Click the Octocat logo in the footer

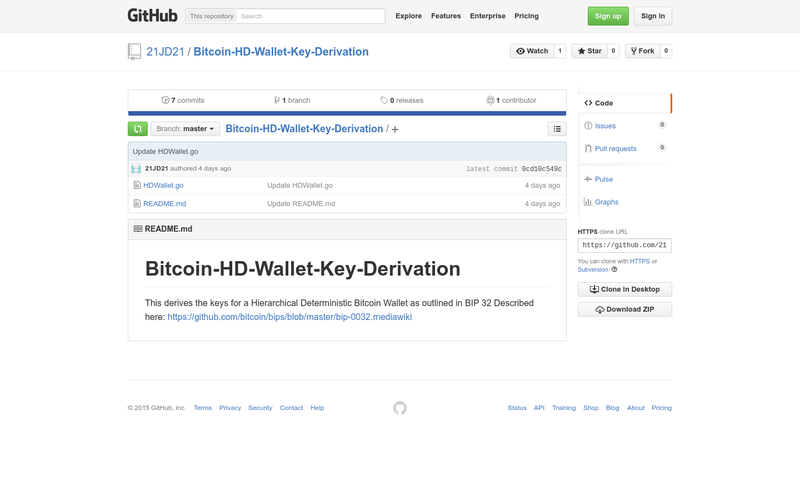point(400,408)
